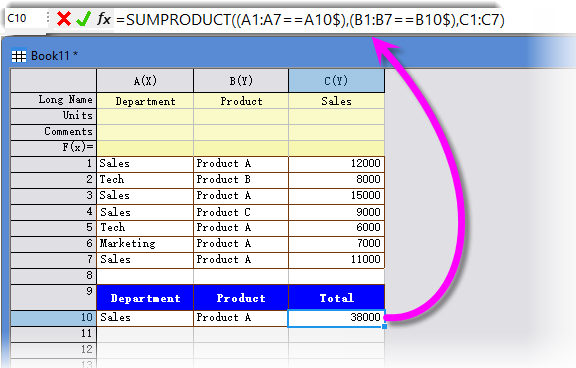This screenshot has width=576, height=368.
Task: Click the Sales long name cell
Action: pos(336,101)
